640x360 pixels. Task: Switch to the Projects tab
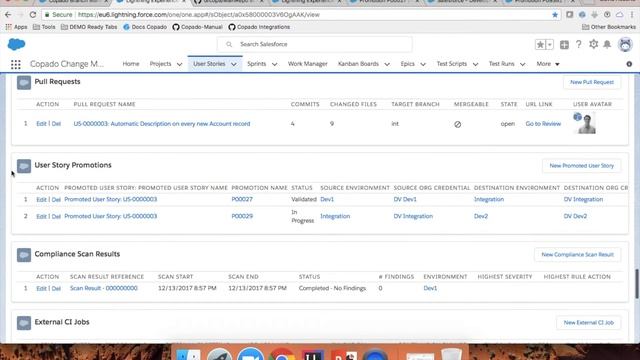pos(160,64)
